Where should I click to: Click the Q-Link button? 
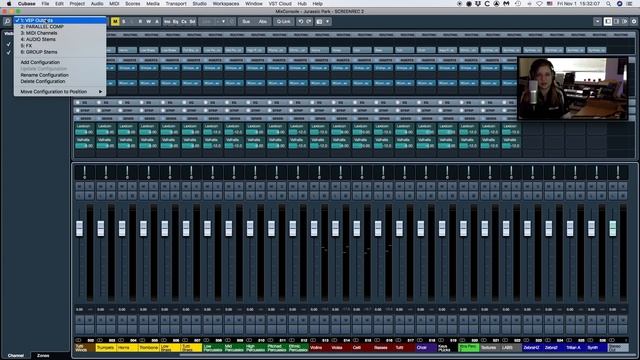283,21
